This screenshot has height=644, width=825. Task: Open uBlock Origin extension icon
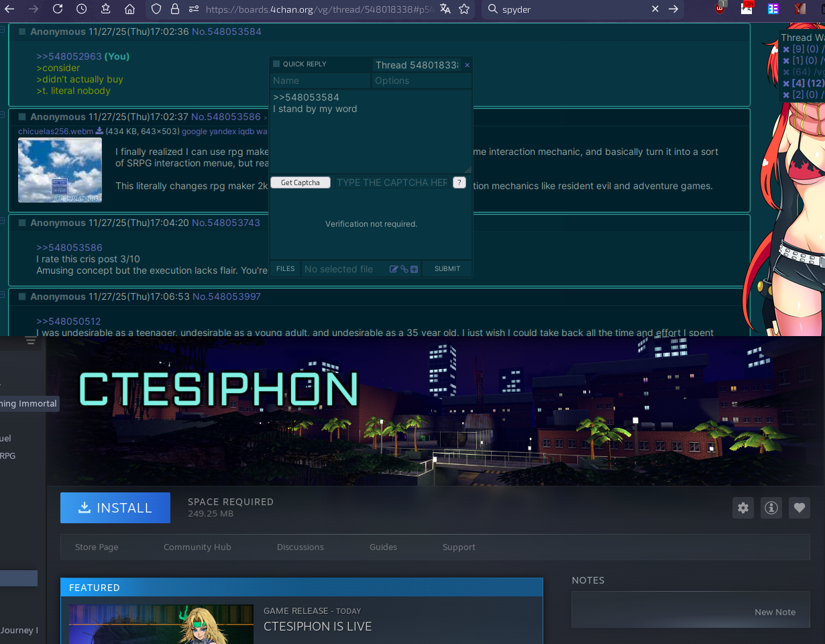click(720, 9)
